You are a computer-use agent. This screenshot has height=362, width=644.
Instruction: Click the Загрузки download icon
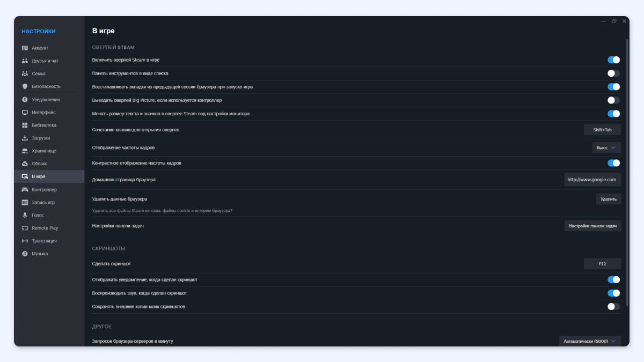pyautogui.click(x=25, y=138)
